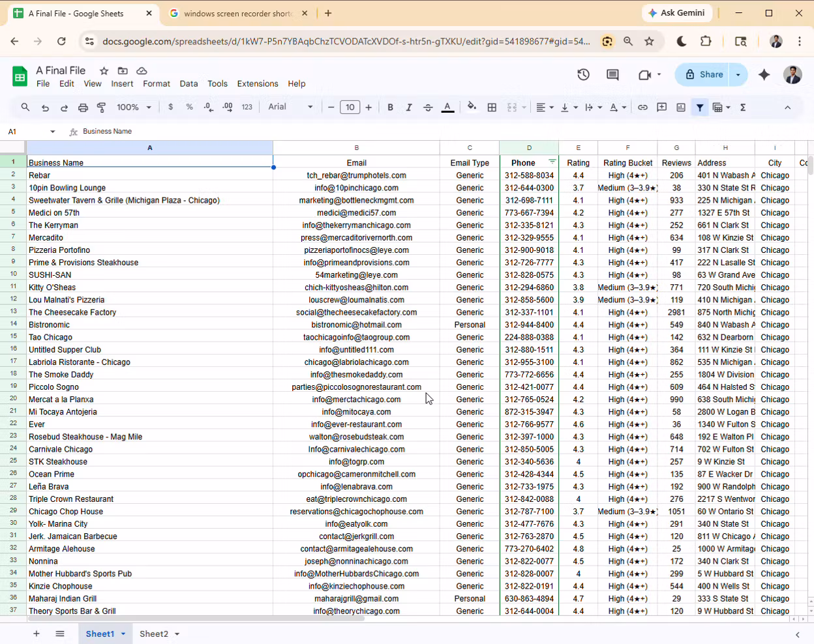814x644 pixels.
Task: Print the spreadsheet
Action: 83,108
